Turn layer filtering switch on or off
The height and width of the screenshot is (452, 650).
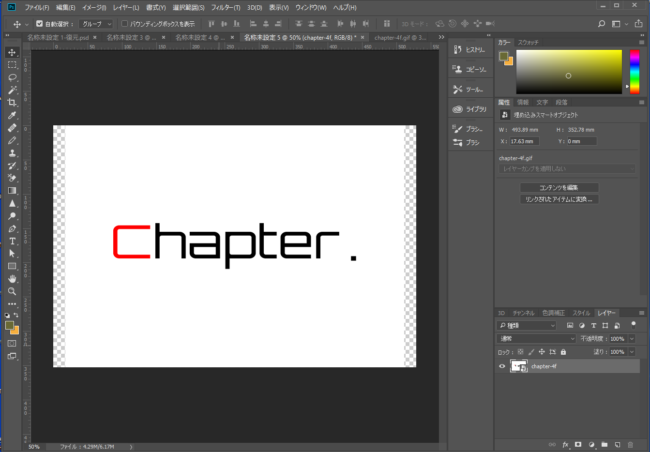(x=633, y=325)
